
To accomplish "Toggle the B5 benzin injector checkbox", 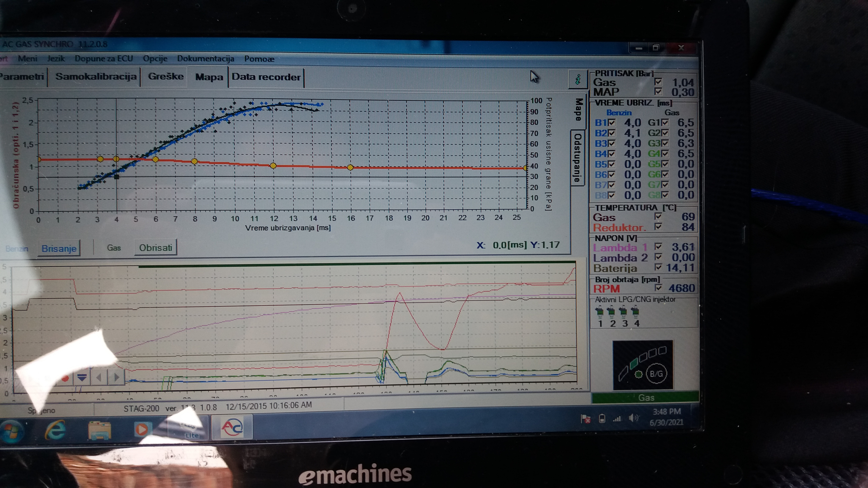I will coord(612,164).
